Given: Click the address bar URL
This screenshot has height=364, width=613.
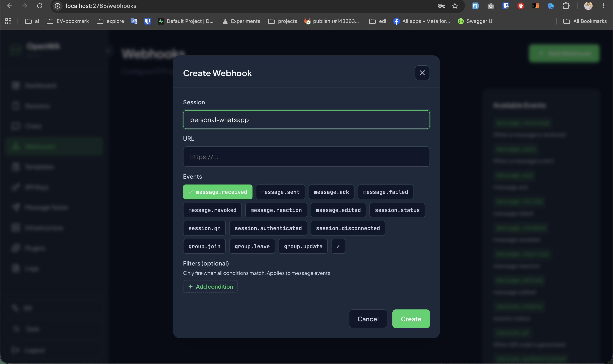Looking at the screenshot, I should 101,6.
